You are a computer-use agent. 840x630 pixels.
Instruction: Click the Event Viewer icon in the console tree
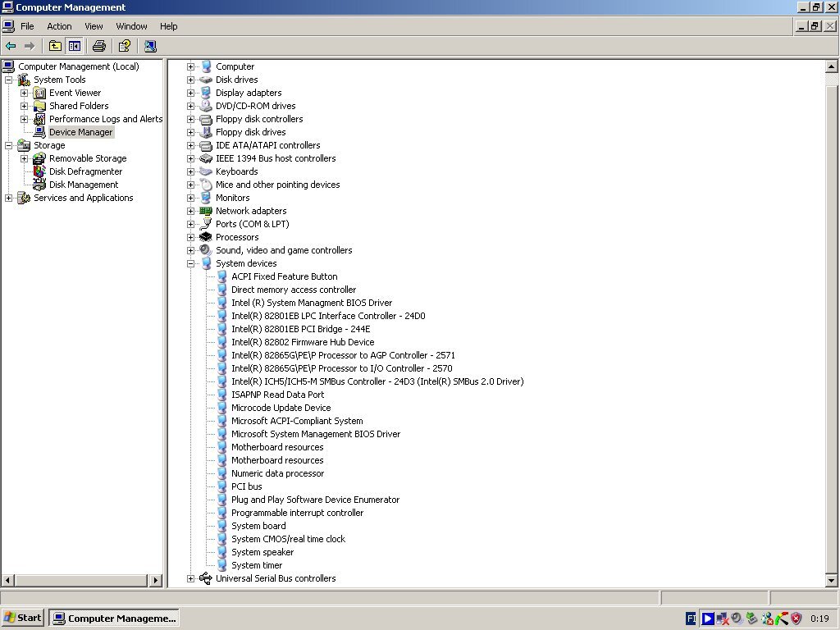point(39,94)
